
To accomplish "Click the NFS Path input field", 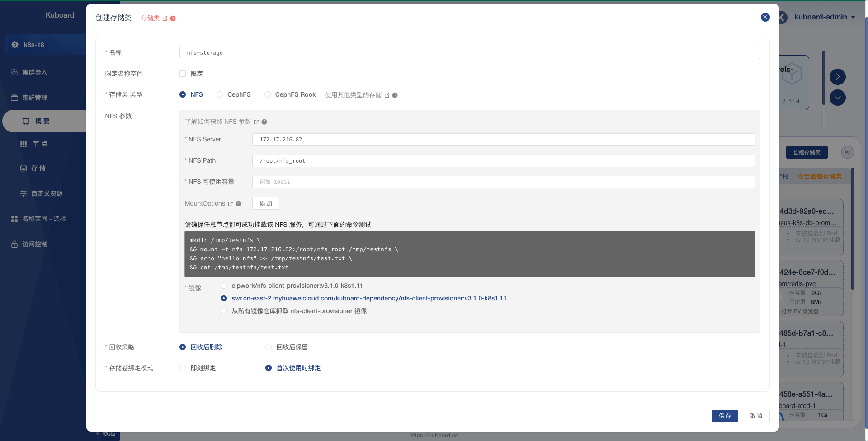I will pyautogui.click(x=504, y=161).
